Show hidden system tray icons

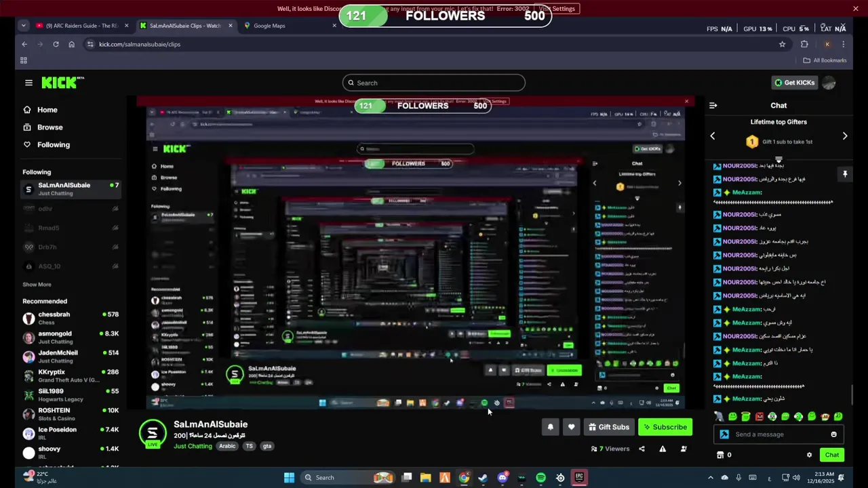pyautogui.click(x=711, y=478)
